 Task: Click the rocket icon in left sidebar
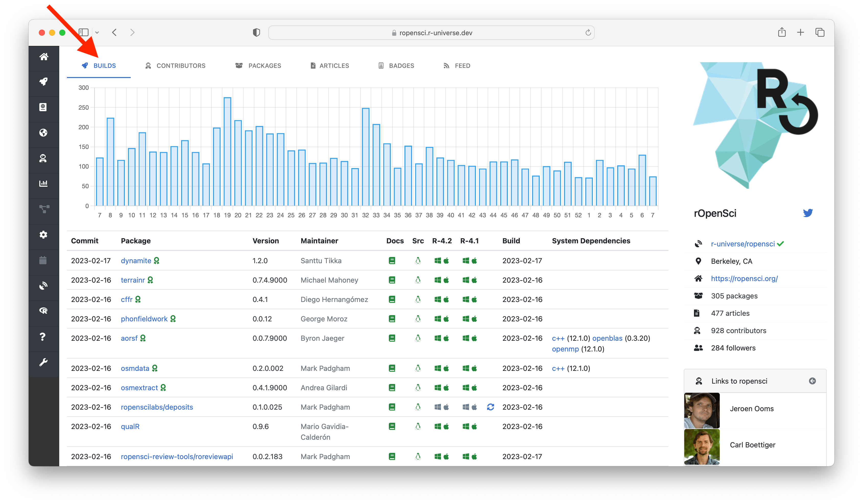click(x=43, y=81)
